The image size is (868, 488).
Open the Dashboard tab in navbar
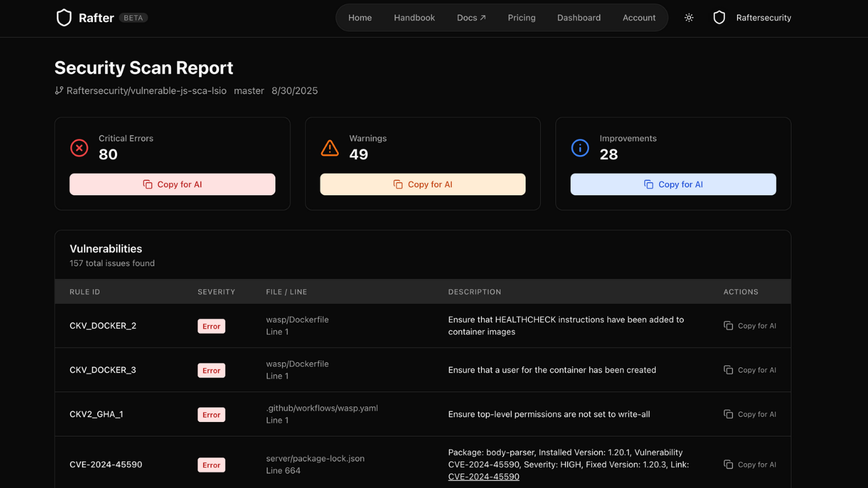tap(579, 18)
